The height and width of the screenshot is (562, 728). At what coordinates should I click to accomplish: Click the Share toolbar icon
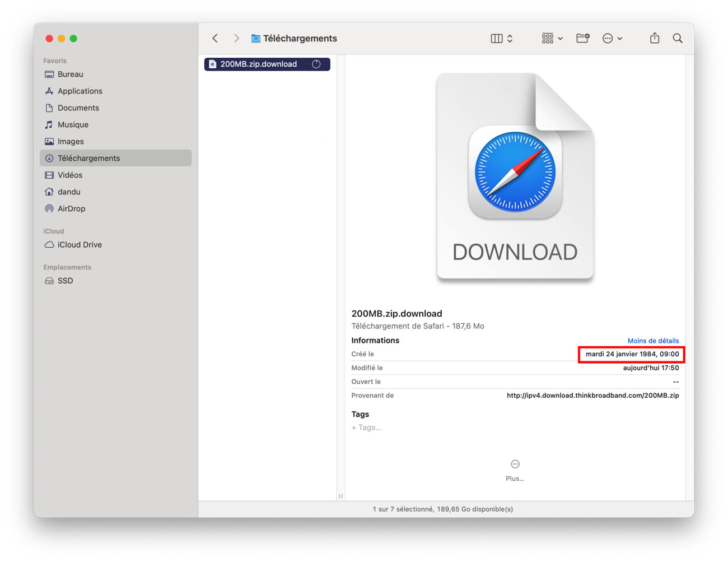click(x=655, y=38)
